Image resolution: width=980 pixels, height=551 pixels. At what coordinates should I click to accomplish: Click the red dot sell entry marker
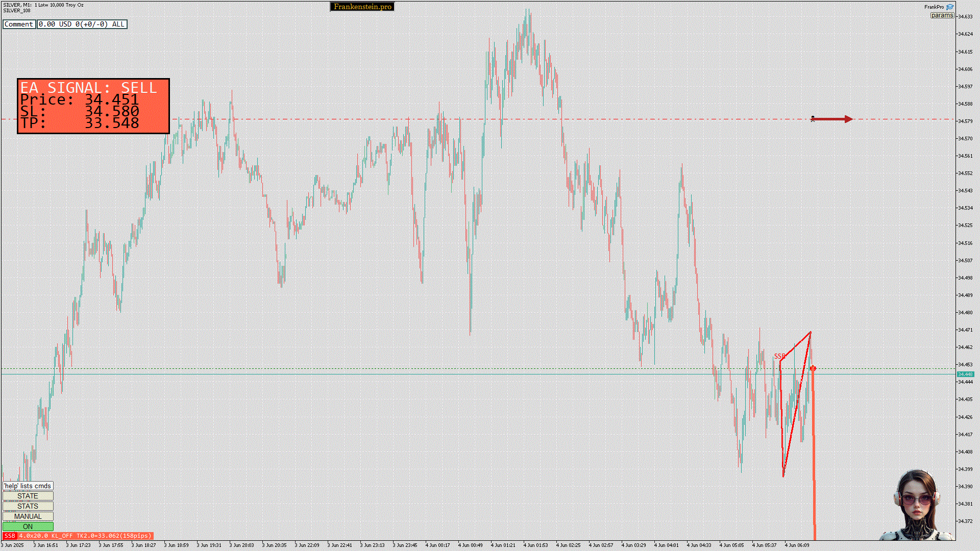pyautogui.click(x=813, y=368)
